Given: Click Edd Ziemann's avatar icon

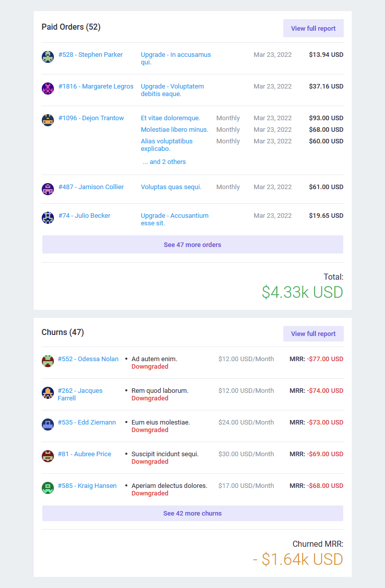Looking at the screenshot, I should [x=48, y=425].
